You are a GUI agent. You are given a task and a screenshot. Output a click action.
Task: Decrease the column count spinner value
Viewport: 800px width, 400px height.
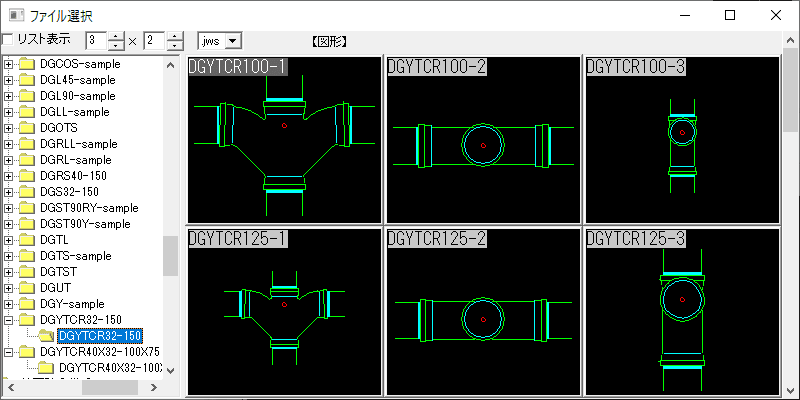pyautogui.click(x=117, y=45)
